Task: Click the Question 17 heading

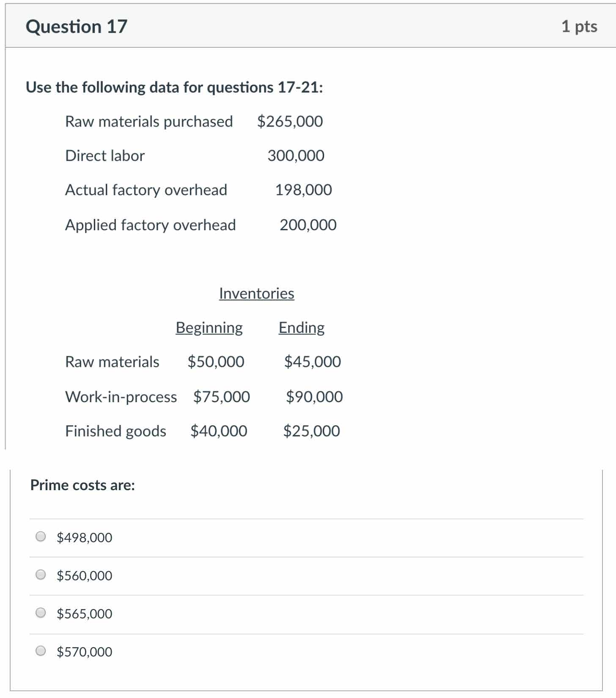Action: [x=77, y=27]
